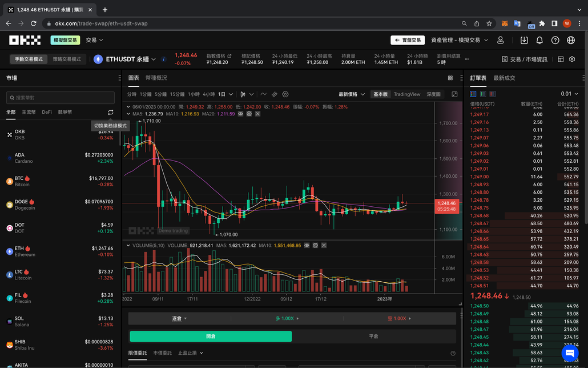The image size is (588, 368).
Task: Select the DeFi market tab
Action: tap(47, 112)
